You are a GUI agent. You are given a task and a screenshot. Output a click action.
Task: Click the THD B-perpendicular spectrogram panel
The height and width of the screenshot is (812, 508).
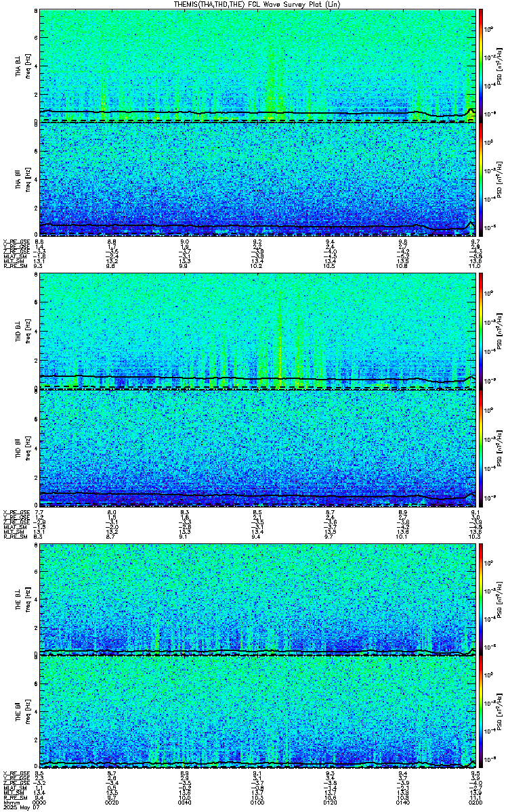[257, 332]
